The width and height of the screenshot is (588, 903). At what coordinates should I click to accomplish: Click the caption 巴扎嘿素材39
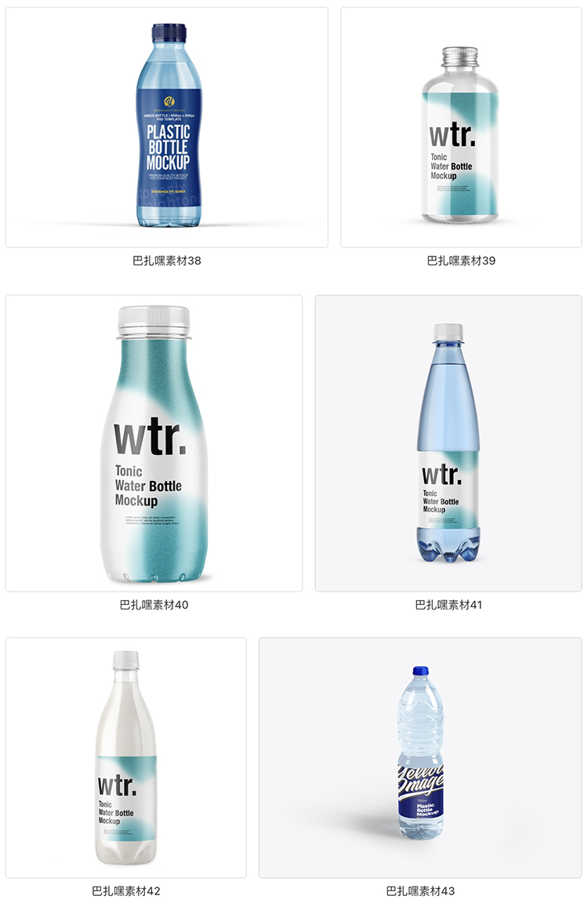[461, 261]
